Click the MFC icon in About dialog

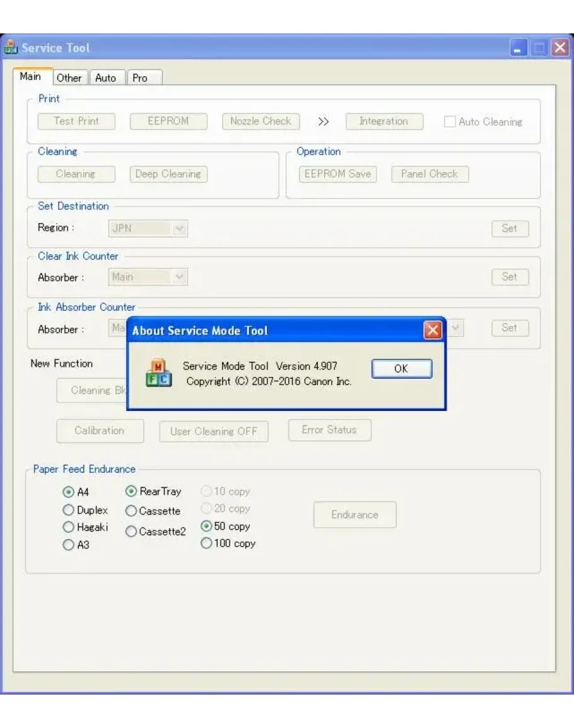[158, 373]
